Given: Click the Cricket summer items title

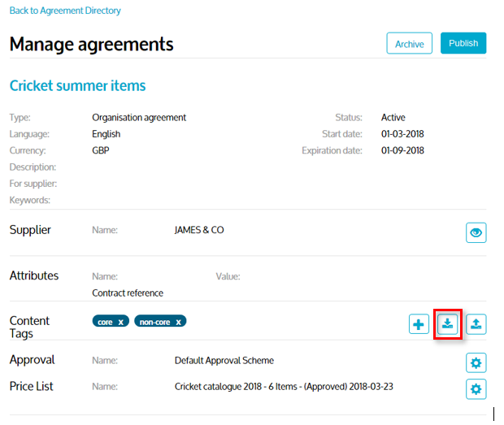Looking at the screenshot, I should click(x=77, y=85).
